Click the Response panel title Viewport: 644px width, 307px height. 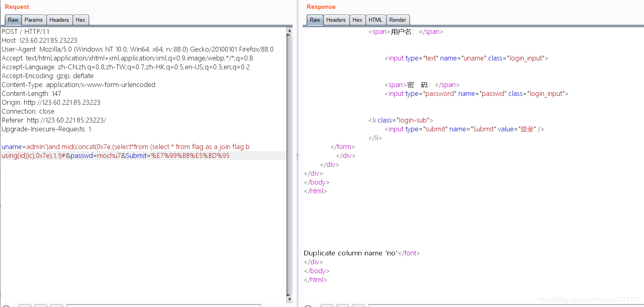[321, 7]
